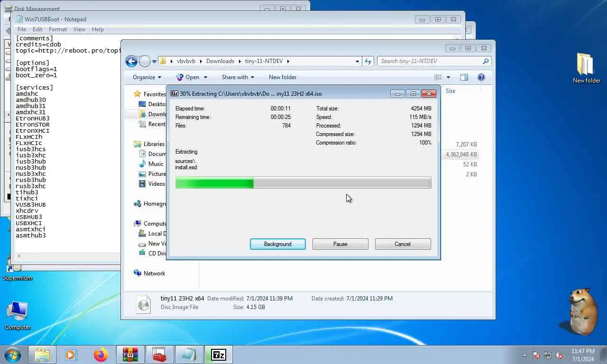Switch to 7-Zip window from taskbar

click(x=218, y=355)
